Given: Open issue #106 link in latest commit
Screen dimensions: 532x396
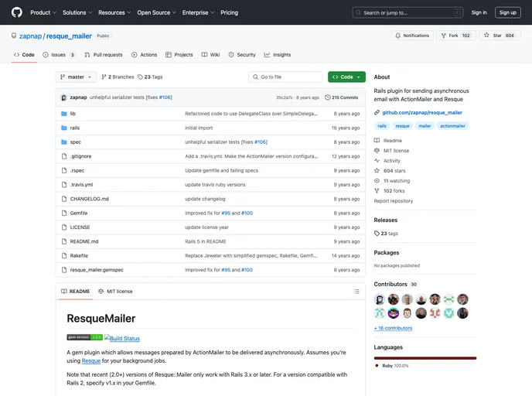Looking at the screenshot, I should (165, 97).
